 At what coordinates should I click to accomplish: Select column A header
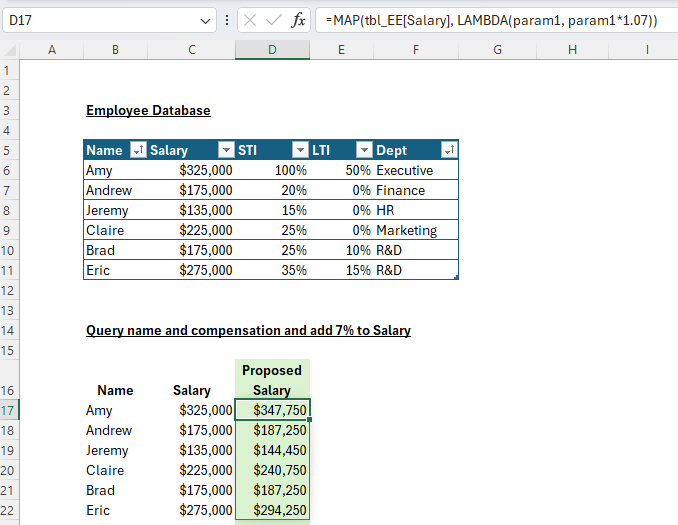pyautogui.click(x=52, y=50)
